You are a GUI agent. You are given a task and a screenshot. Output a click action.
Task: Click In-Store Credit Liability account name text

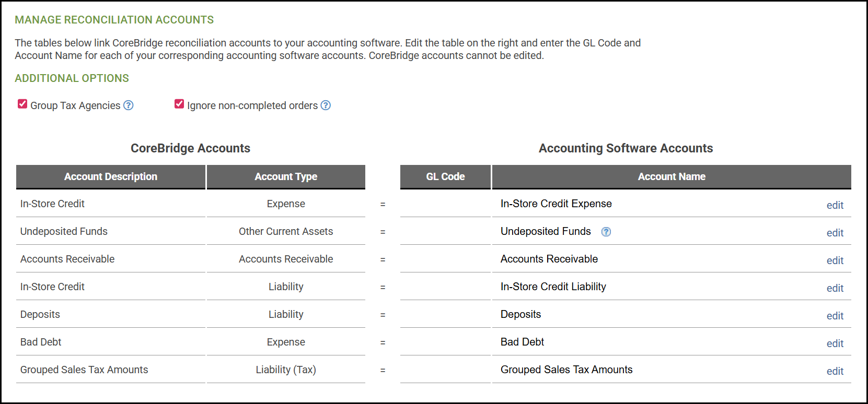[553, 287]
